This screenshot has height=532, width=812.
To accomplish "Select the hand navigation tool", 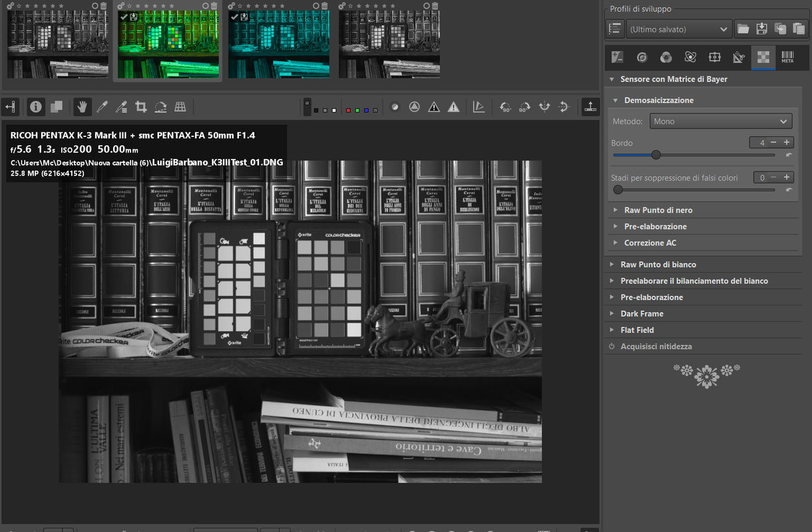I will click(x=83, y=106).
